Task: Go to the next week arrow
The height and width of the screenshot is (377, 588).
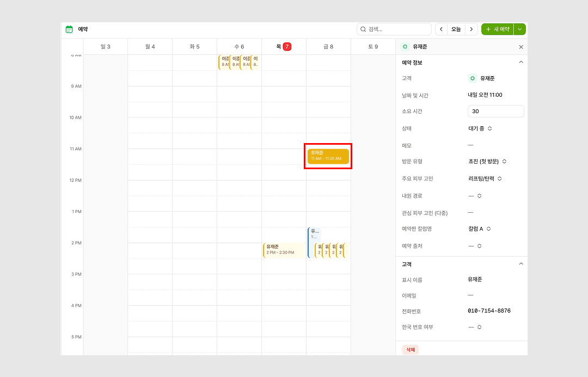Action: pos(471,29)
